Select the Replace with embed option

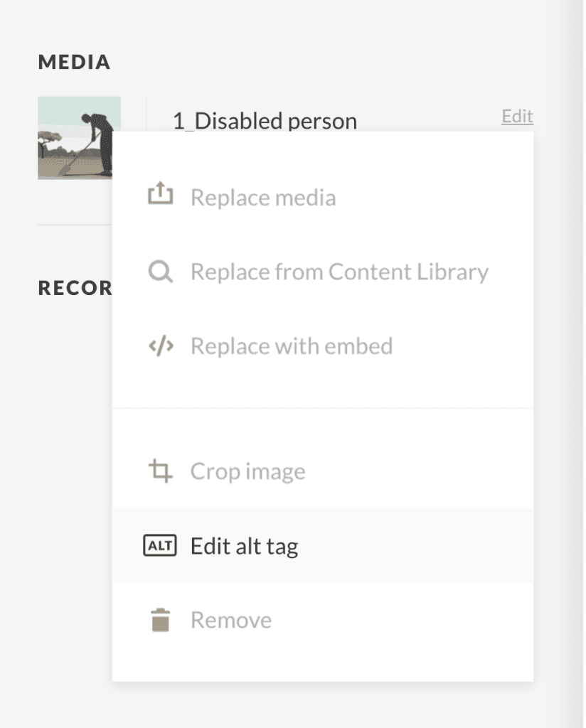point(291,346)
